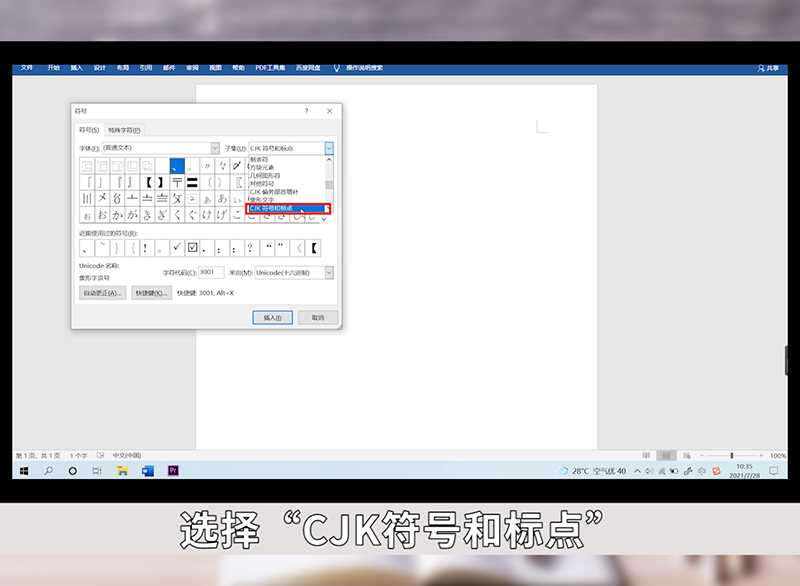Click the zoom-in plus icon on status bar
The width and height of the screenshot is (800, 586).
point(762,453)
